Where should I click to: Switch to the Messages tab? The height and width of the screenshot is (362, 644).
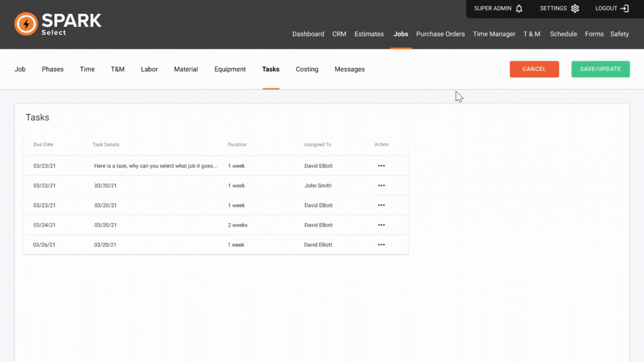350,69
